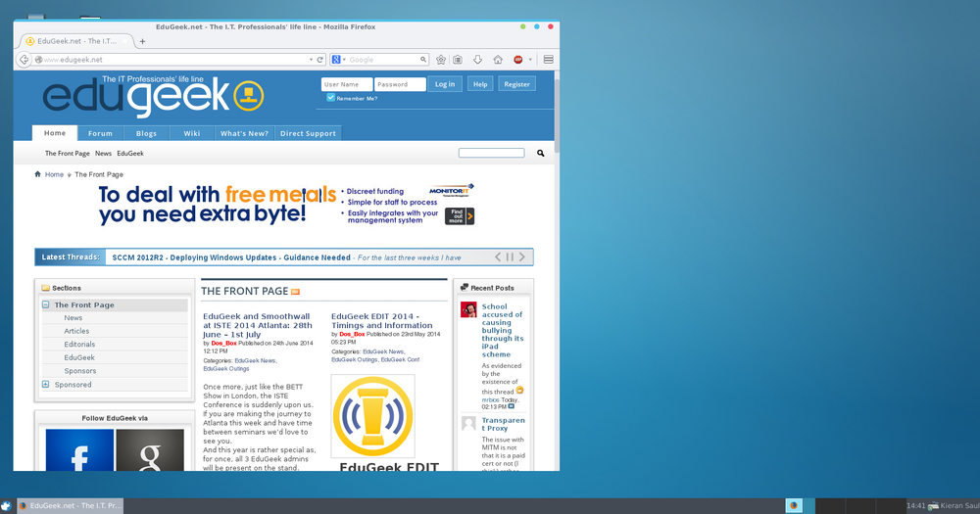Open EduGeek EDIT 2014 article link

[x=382, y=320]
